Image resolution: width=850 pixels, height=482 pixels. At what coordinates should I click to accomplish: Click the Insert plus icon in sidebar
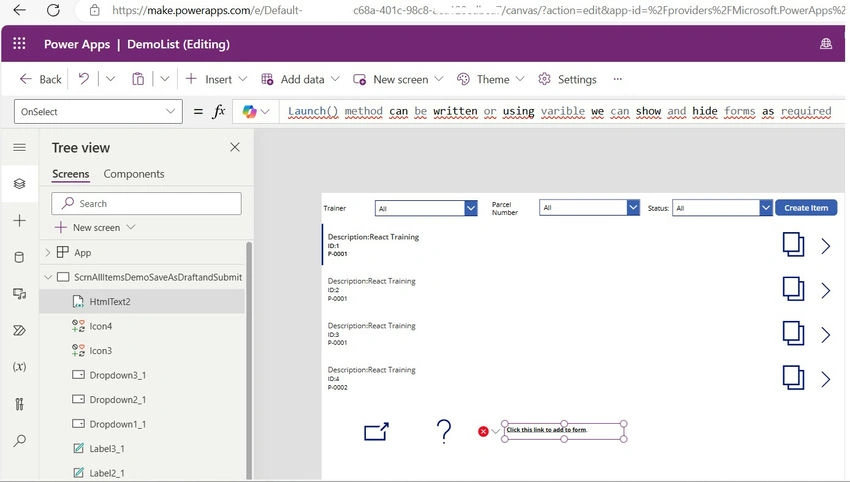coord(20,221)
